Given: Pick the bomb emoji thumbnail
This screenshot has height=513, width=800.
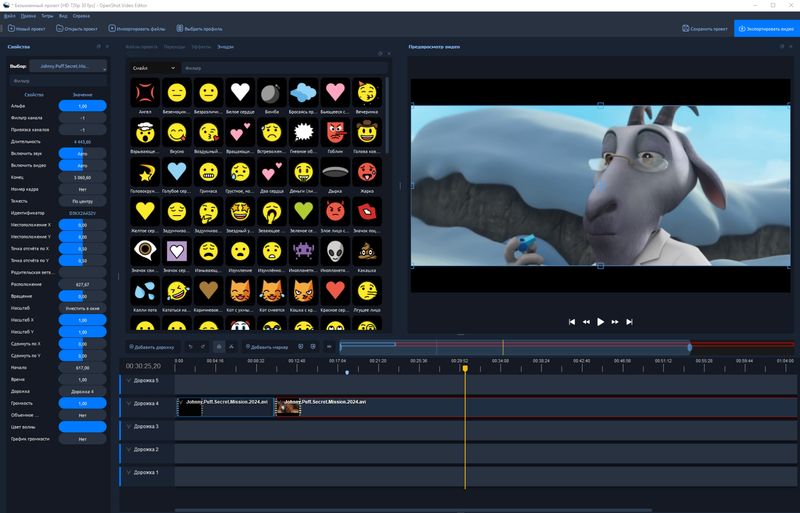Looking at the screenshot, I should [270, 92].
